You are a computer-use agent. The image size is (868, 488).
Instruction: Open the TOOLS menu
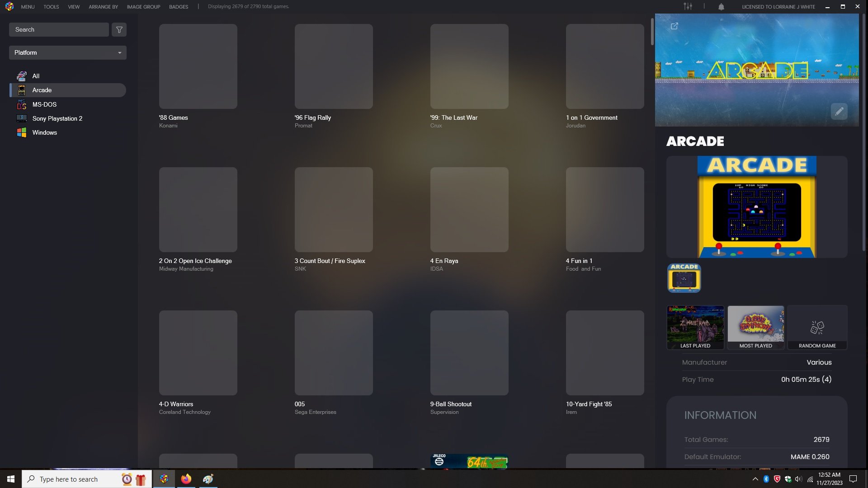coord(51,7)
